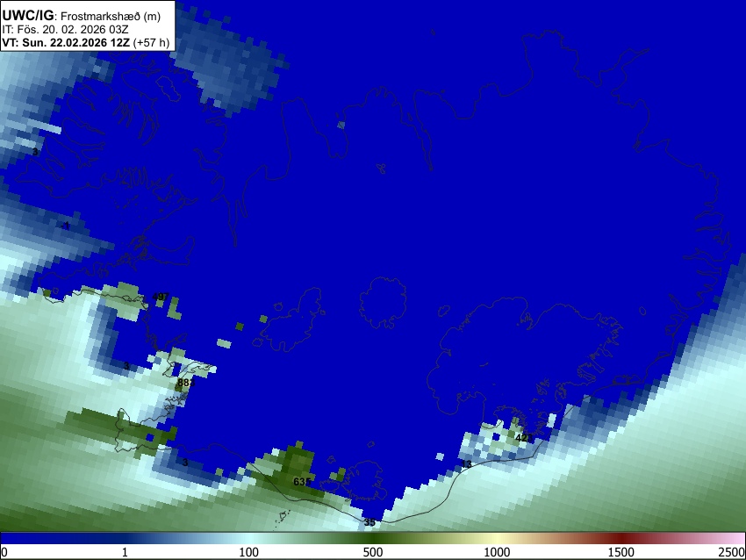Click the 635 value label on the map

302,482
